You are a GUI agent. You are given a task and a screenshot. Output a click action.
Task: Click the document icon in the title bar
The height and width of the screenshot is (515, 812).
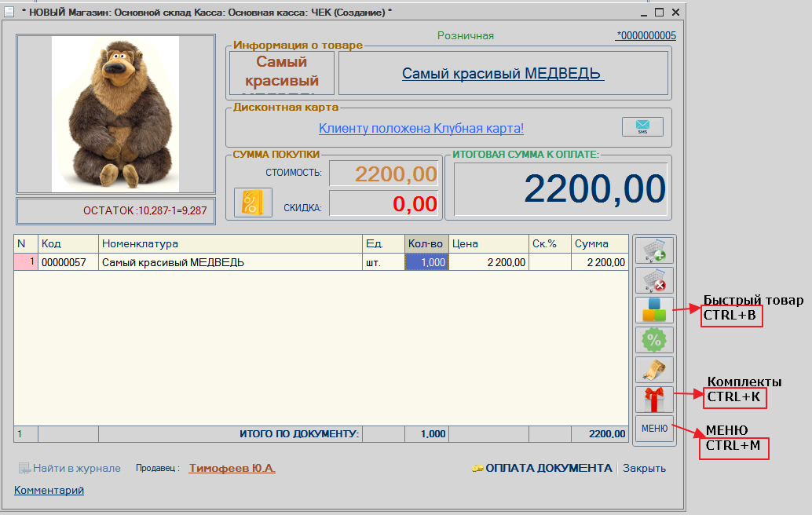[x=9, y=12]
